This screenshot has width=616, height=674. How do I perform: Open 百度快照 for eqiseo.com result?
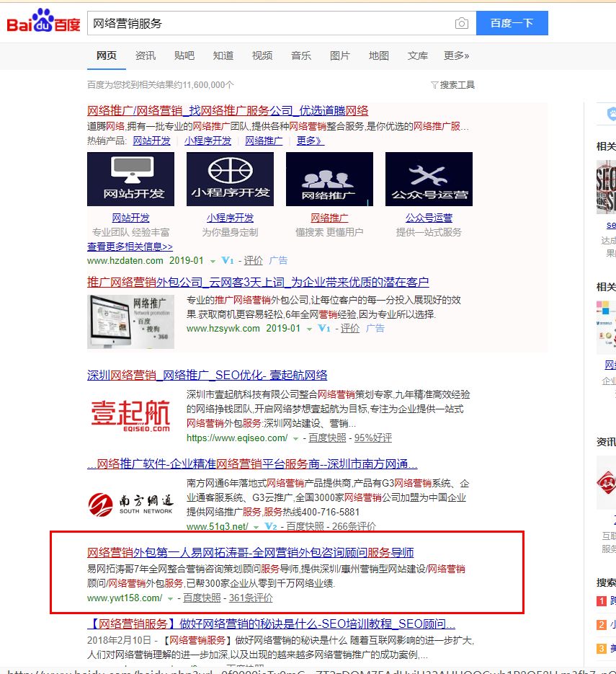[x=327, y=438]
